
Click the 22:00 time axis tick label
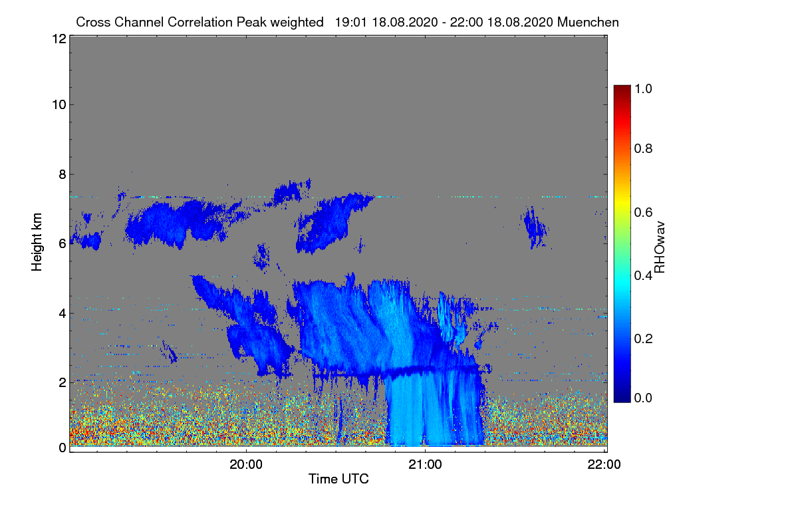click(604, 465)
